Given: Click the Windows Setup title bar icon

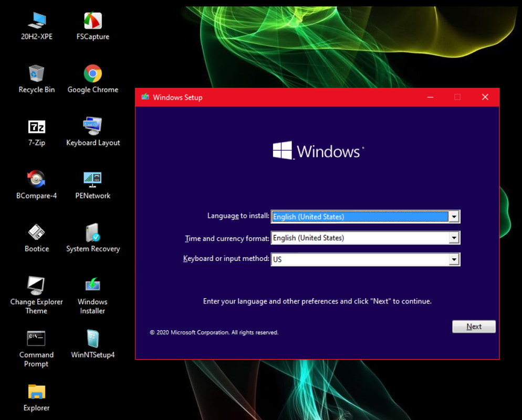Looking at the screenshot, I should tap(145, 97).
